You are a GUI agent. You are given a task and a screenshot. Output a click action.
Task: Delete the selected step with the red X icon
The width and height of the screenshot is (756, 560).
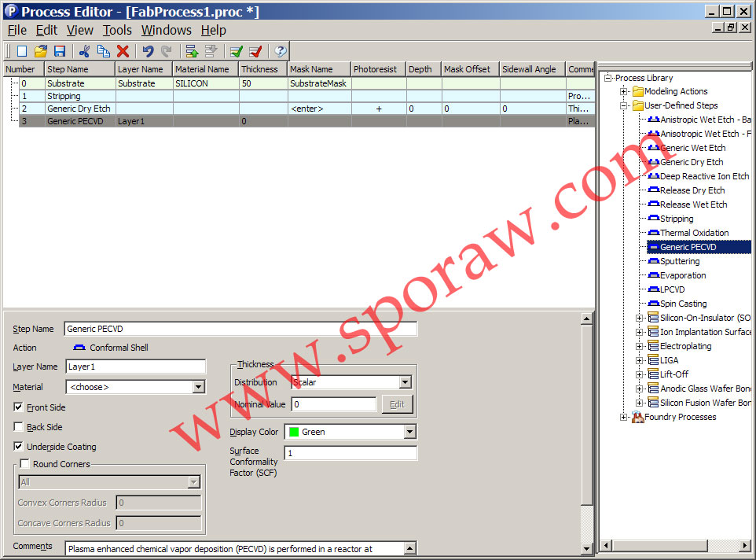point(123,51)
